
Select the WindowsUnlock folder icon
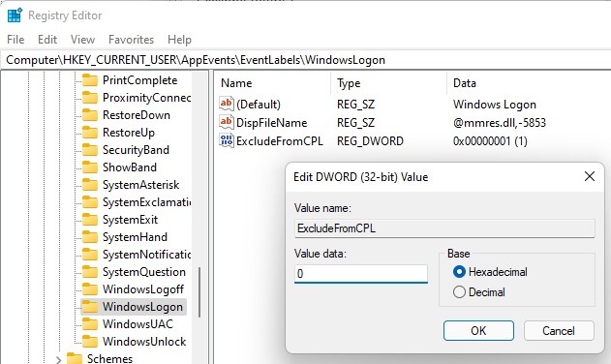pyautogui.click(x=90, y=342)
